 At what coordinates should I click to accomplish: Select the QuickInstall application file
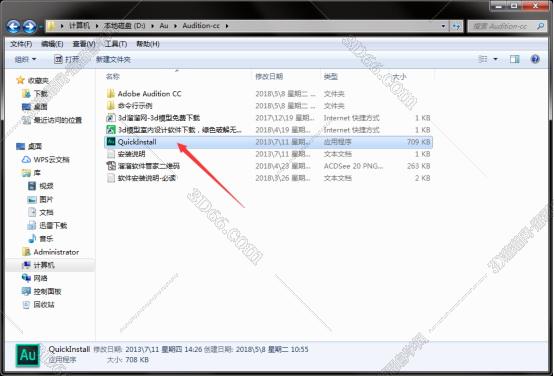268,142
